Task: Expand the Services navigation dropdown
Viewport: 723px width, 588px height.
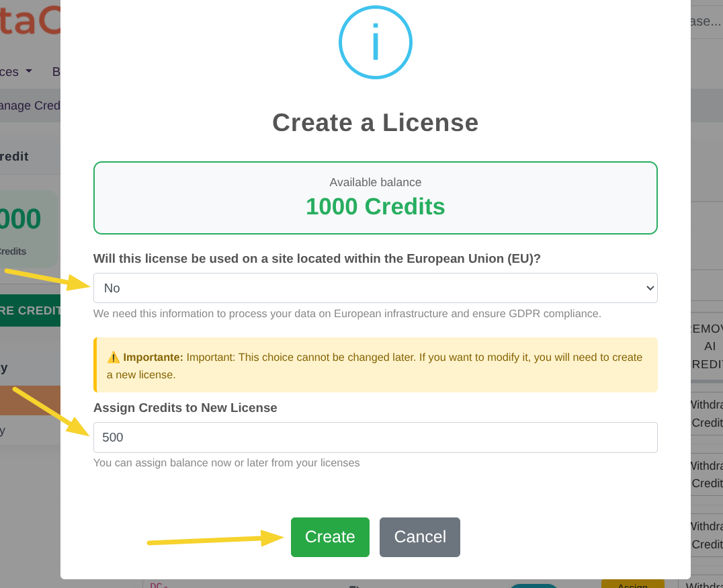Action: click(x=12, y=71)
